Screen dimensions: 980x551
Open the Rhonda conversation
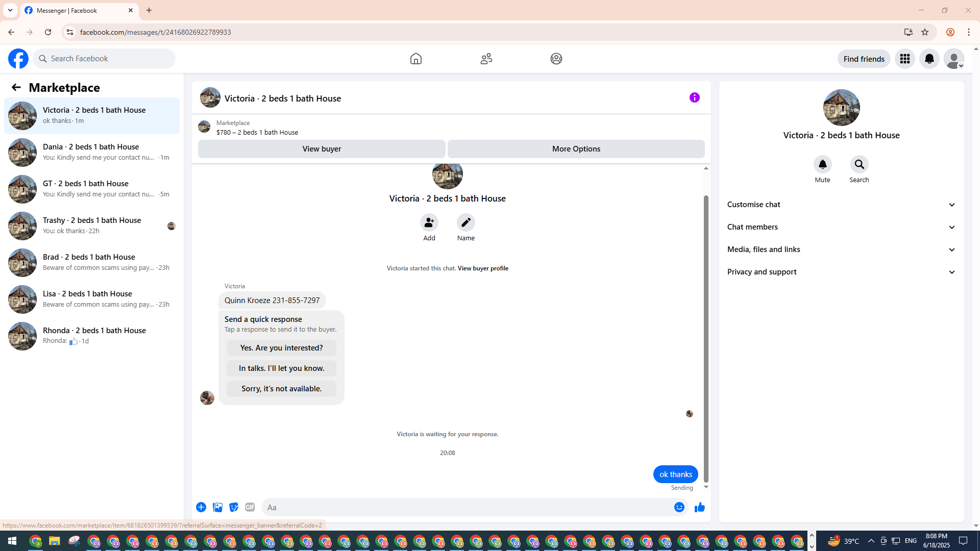pos(92,336)
